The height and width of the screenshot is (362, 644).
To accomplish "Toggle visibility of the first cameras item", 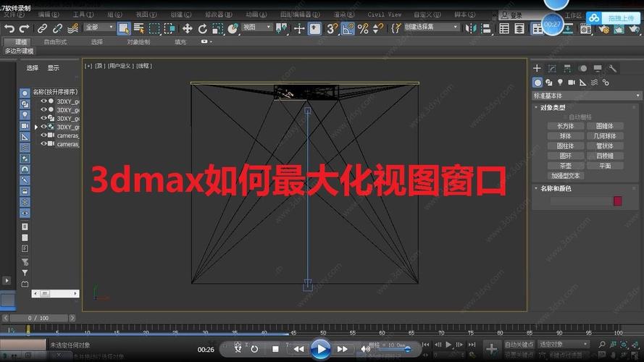I will tap(43, 135).
